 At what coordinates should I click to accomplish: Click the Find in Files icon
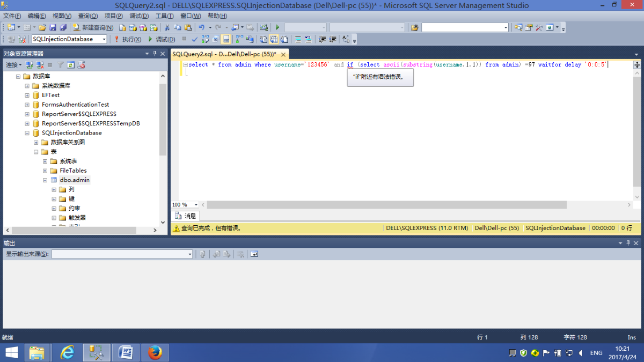414,27
